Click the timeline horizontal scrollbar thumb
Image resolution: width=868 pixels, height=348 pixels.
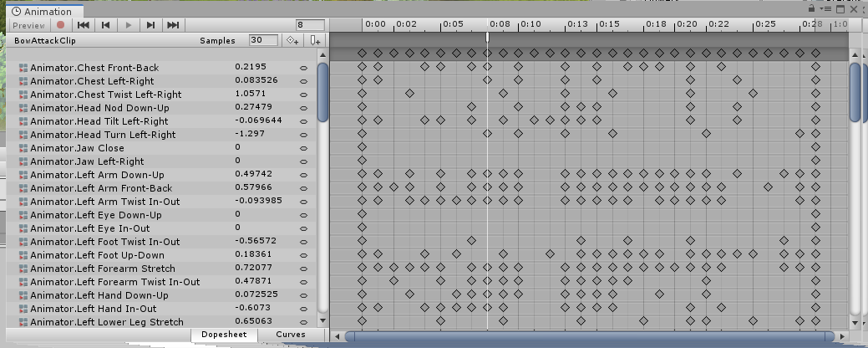tap(590, 335)
